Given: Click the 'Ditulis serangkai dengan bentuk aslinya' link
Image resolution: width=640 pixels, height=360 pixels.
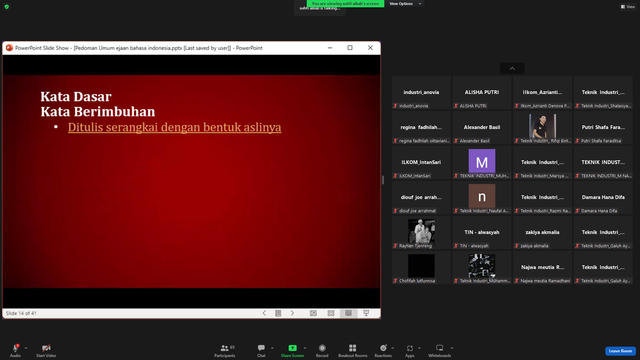Looking at the screenshot, I should pyautogui.click(x=174, y=127).
